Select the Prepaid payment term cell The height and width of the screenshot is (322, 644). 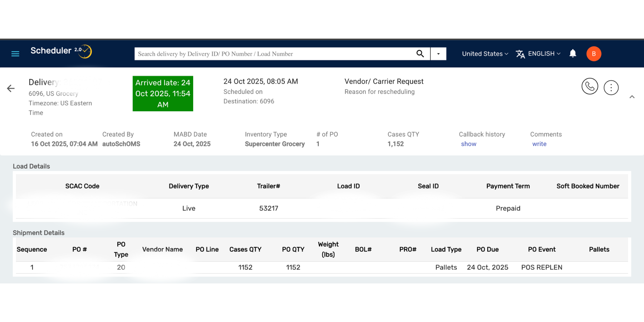pyautogui.click(x=508, y=208)
